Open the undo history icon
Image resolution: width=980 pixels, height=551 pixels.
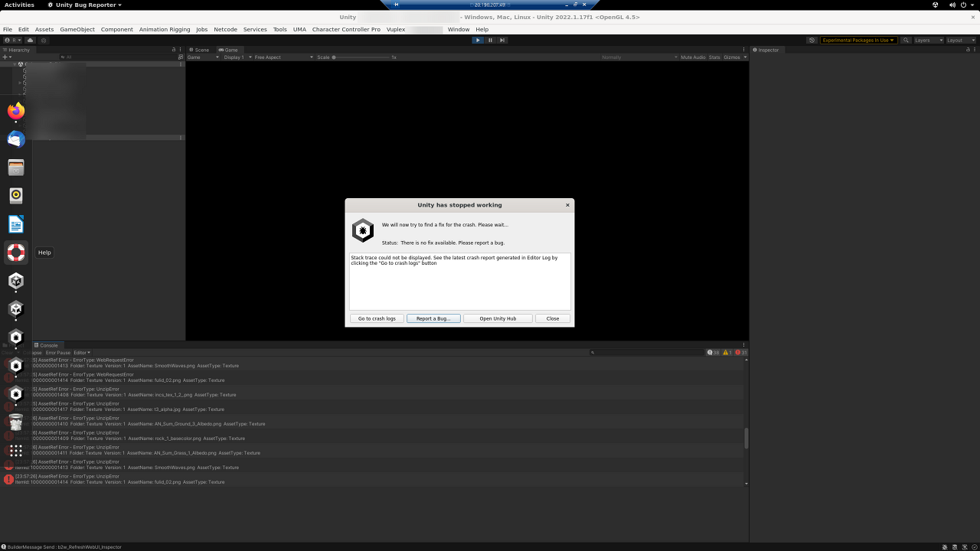point(812,40)
